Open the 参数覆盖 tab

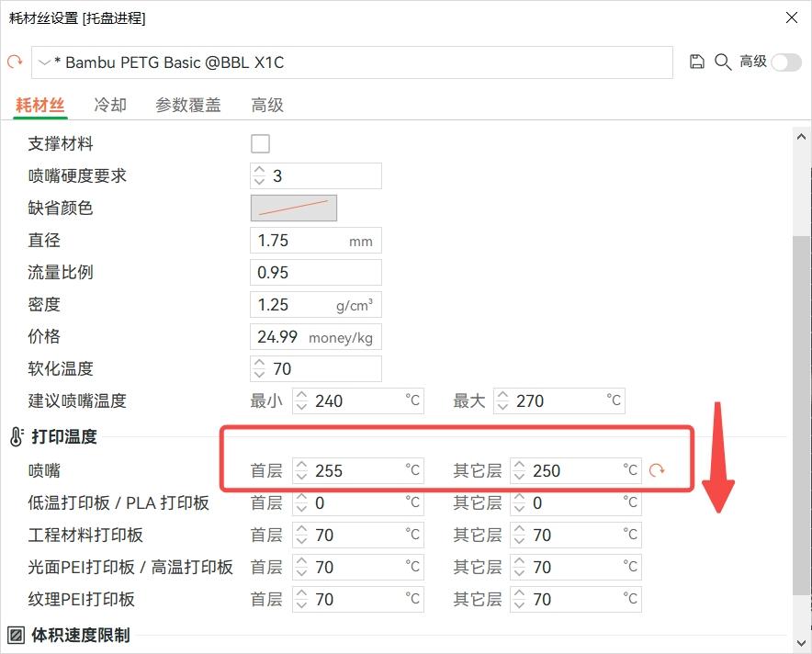[x=188, y=105]
